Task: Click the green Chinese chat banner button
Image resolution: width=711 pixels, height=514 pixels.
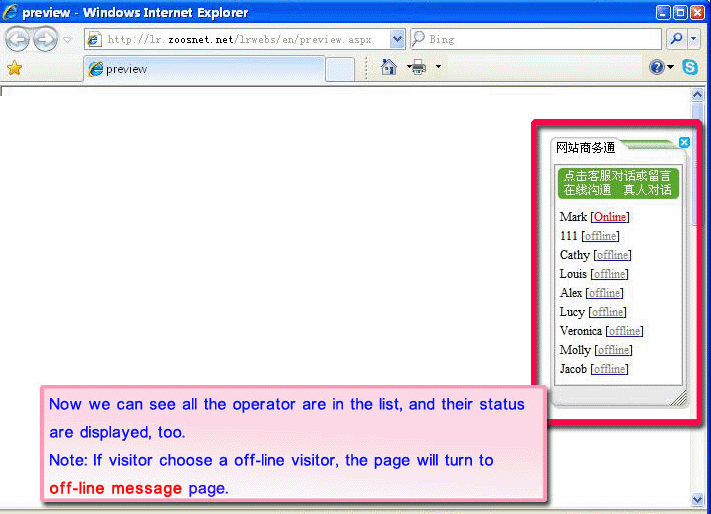Action: click(618, 183)
